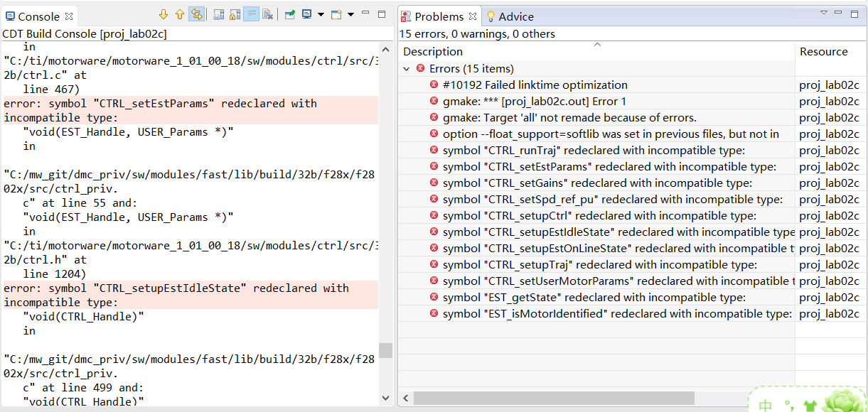Copy the build log from console toolbar
The width and height of the screenshot is (868, 412).
218,14
